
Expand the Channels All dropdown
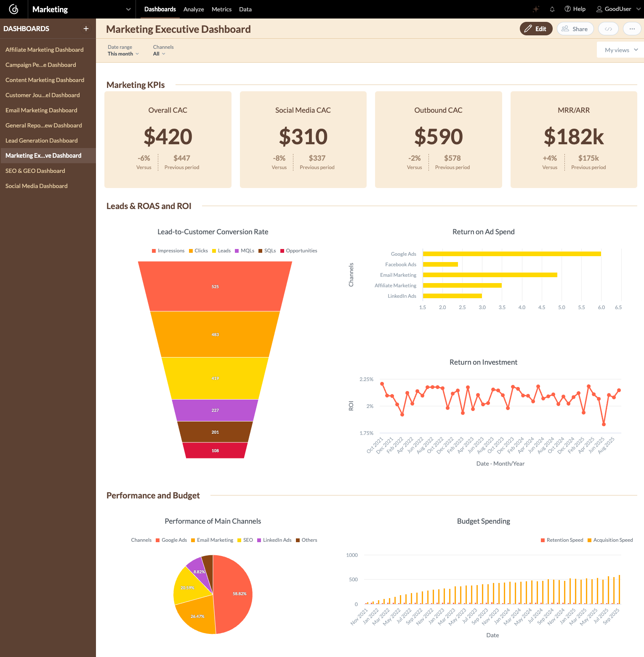click(159, 53)
